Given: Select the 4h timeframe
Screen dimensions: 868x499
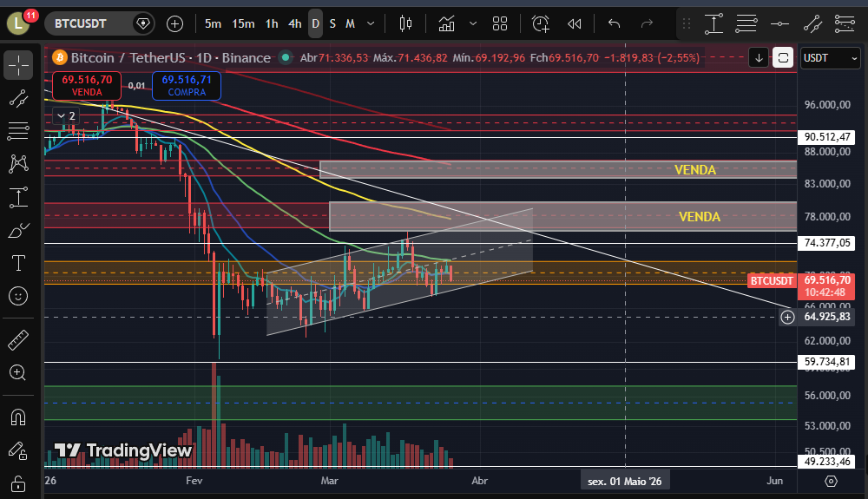Looking at the screenshot, I should click(294, 23).
